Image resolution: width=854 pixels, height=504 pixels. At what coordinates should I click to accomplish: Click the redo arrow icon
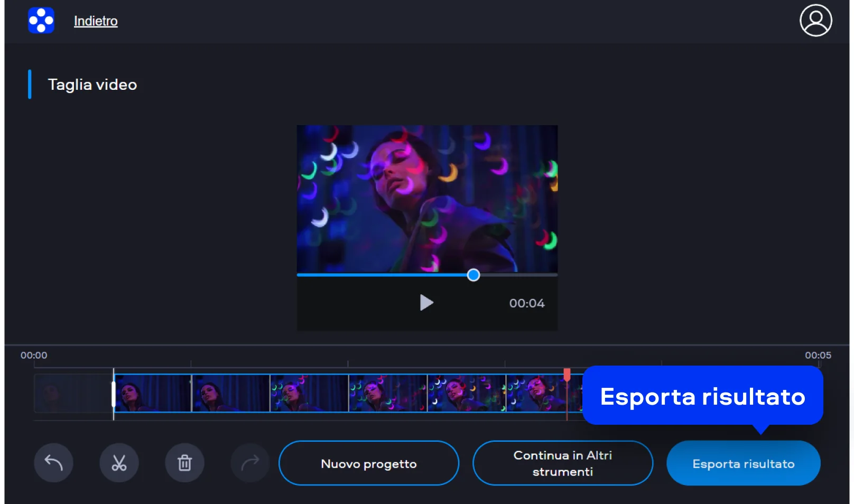(x=250, y=463)
